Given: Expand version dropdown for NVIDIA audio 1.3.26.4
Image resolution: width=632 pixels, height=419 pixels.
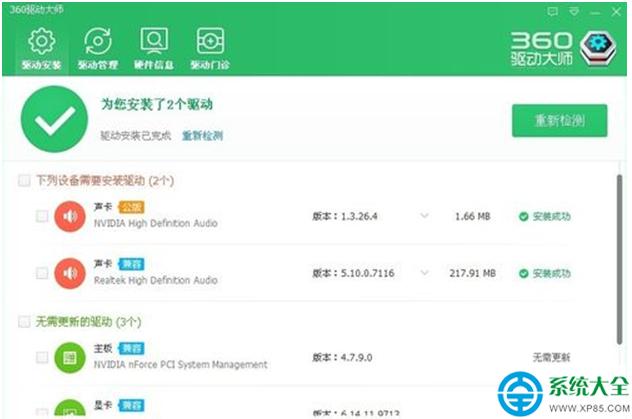Looking at the screenshot, I should (x=424, y=216).
